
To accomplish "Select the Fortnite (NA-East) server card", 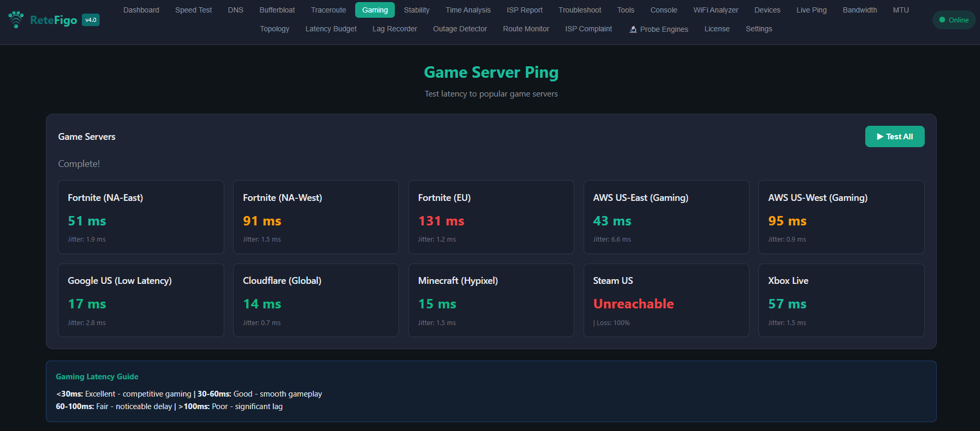I will coord(141,217).
